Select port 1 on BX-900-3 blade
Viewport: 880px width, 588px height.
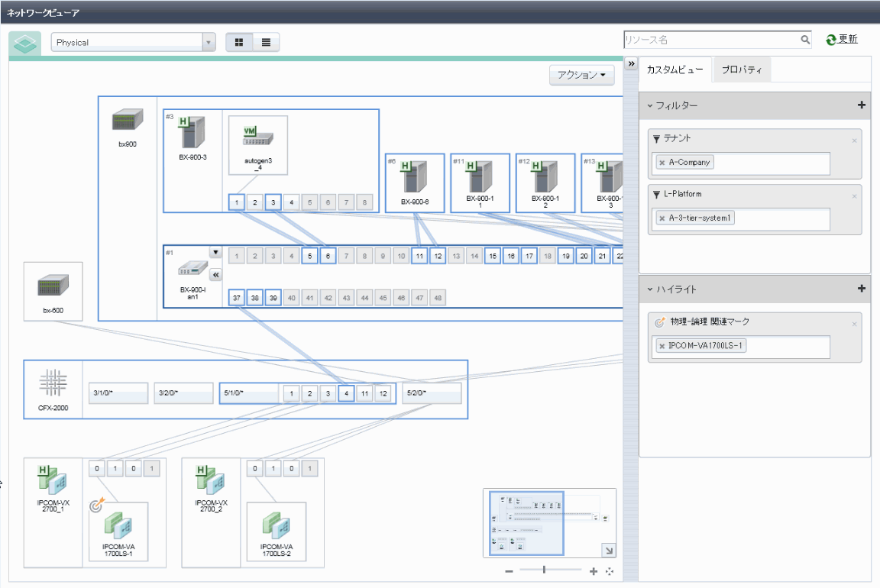coord(236,202)
